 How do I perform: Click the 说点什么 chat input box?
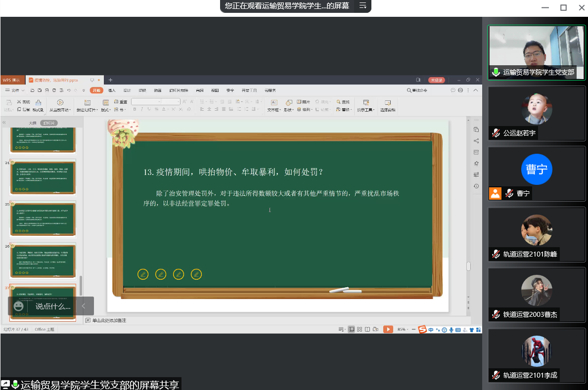click(53, 306)
